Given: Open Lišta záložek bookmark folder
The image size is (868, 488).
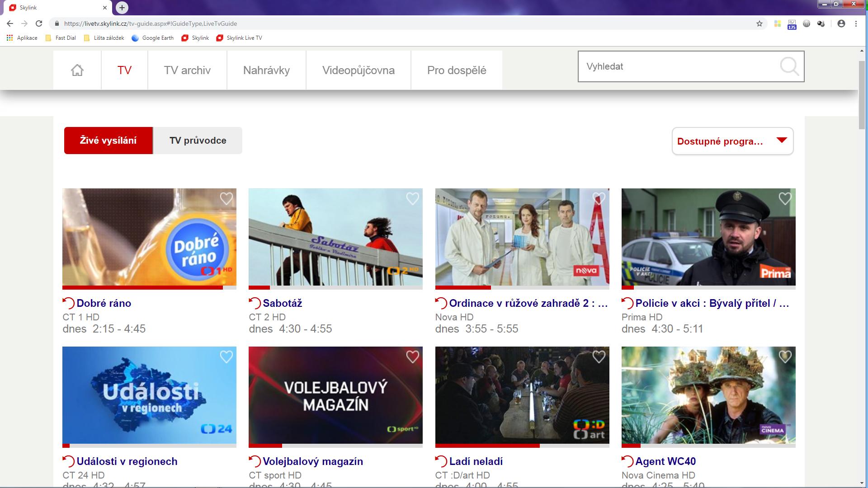Looking at the screenshot, I should 104,38.
